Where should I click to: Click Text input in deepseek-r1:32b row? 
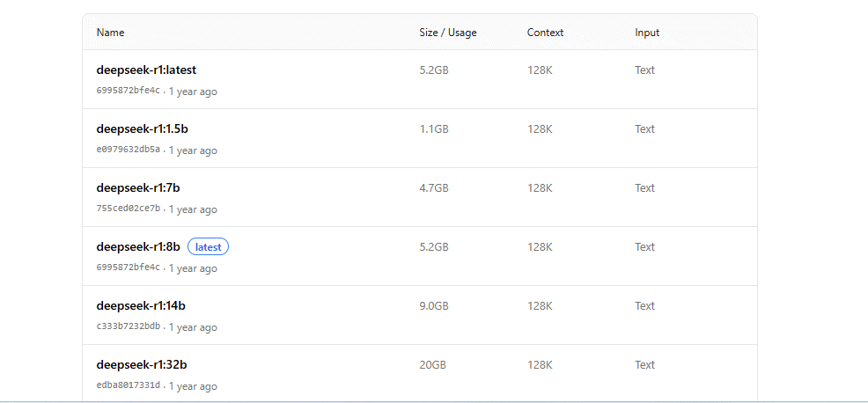[x=645, y=365]
